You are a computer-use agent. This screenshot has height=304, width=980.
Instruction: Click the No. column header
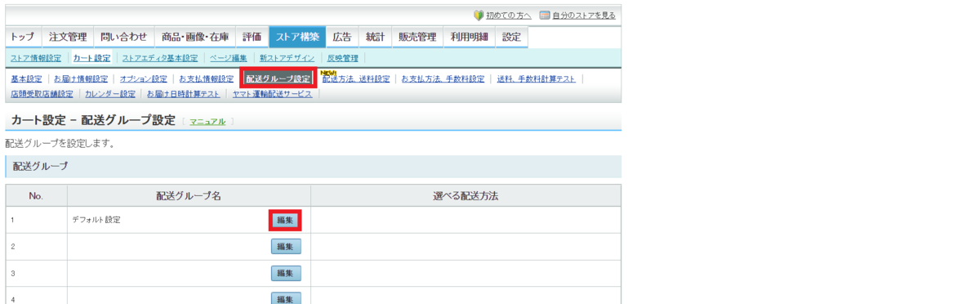[x=36, y=195]
